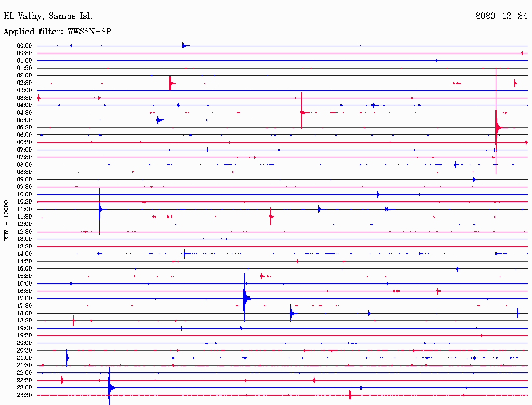
Task: Select the 18:30 time label
Action: [x=24, y=321]
